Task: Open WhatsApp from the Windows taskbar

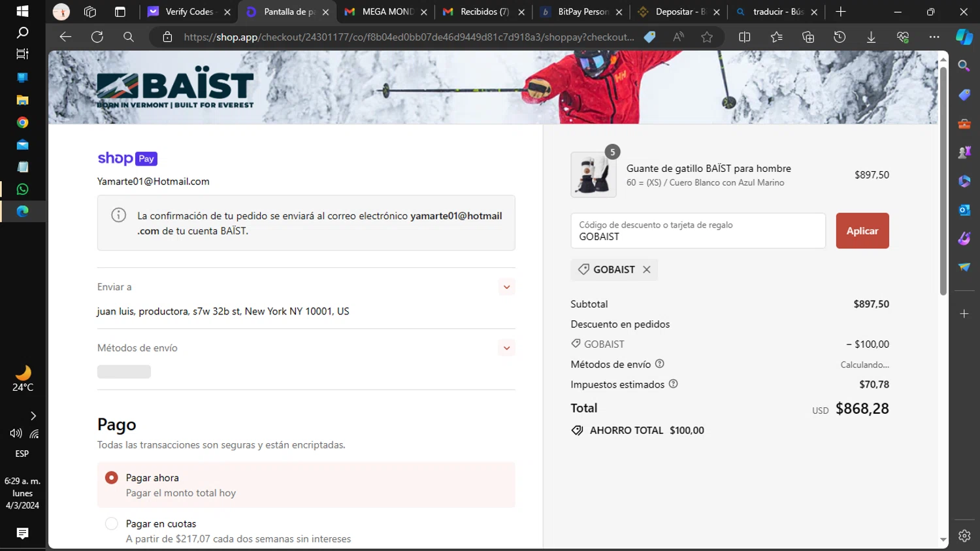Action: tap(23, 190)
